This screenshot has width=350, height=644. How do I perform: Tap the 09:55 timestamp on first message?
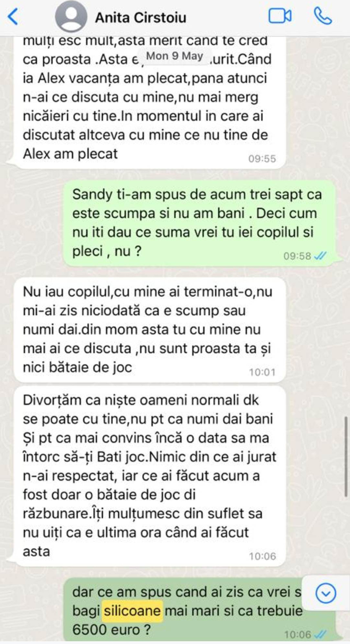click(x=262, y=159)
